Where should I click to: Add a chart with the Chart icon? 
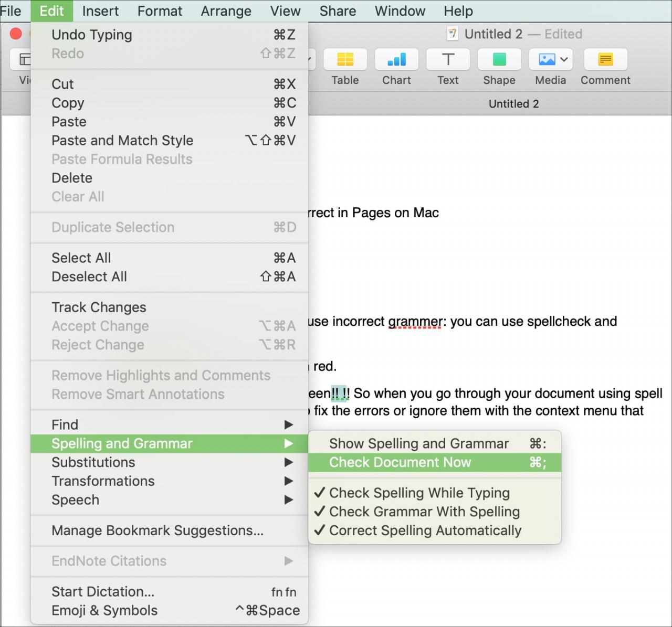[396, 59]
